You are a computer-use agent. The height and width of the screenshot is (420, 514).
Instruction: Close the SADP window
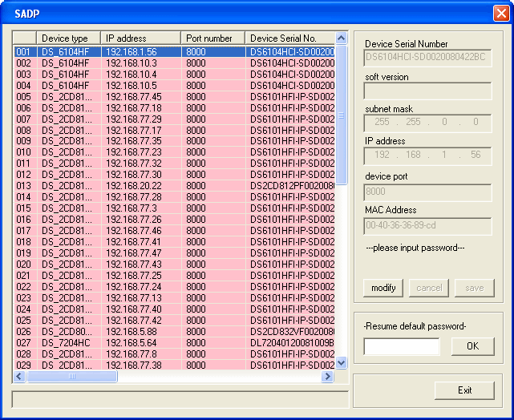tap(499, 14)
